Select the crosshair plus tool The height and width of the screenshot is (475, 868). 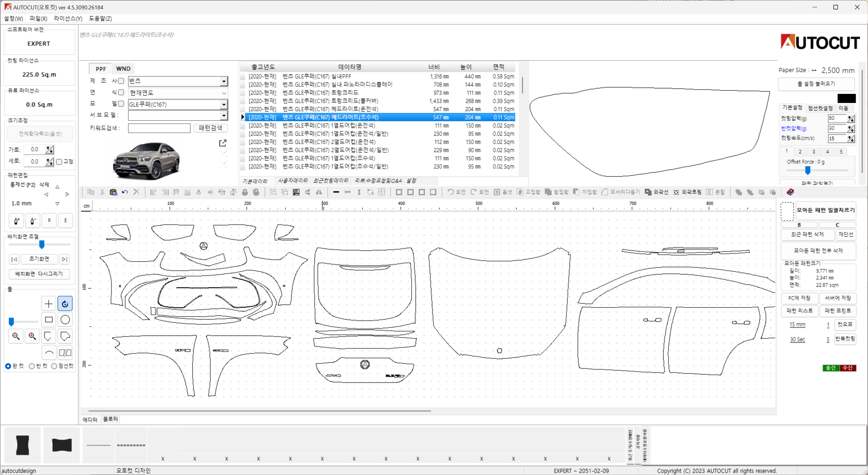(49, 304)
